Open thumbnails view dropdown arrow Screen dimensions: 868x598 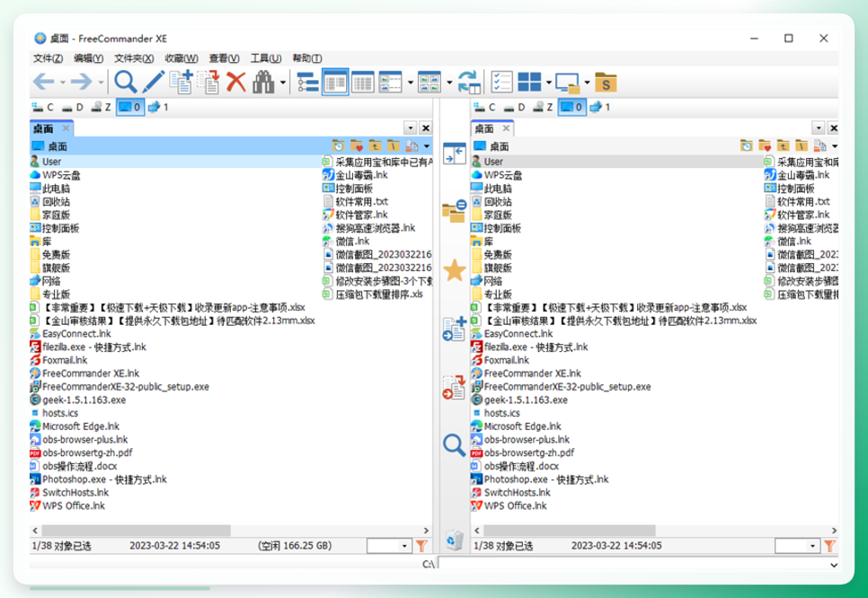pos(449,83)
